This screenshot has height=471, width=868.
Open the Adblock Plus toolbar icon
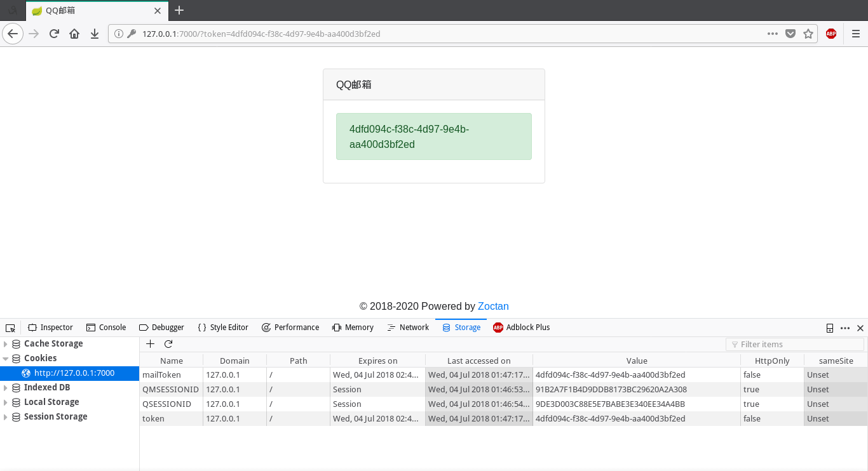tap(831, 34)
